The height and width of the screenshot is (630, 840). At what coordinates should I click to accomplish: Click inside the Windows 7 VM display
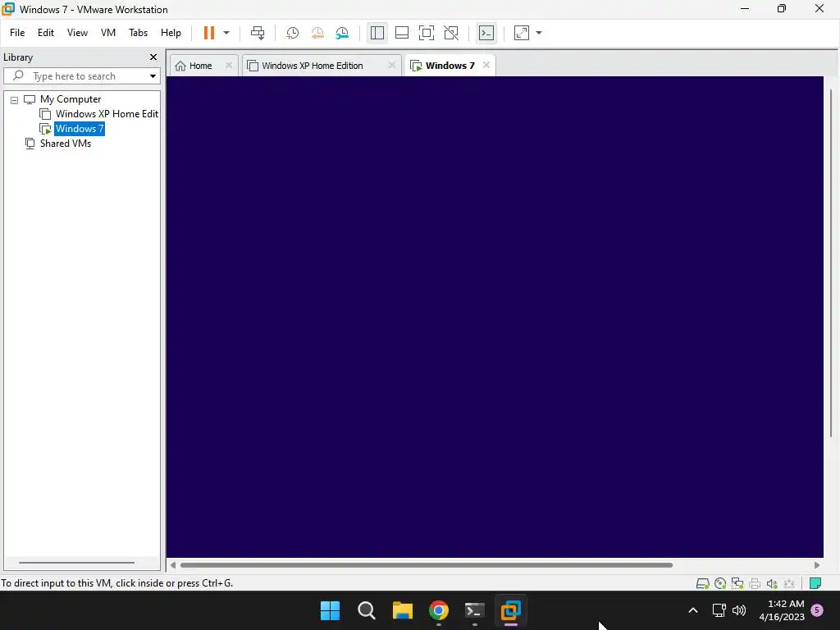495,317
